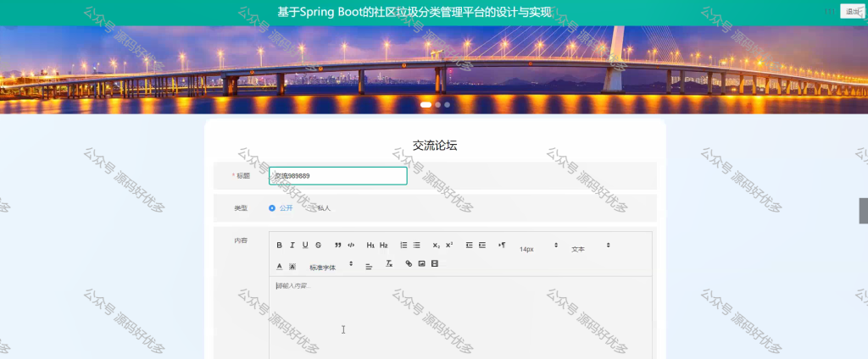Viewport: 868px width, 359px height.
Task: Apply italic formatting
Action: pos(292,245)
